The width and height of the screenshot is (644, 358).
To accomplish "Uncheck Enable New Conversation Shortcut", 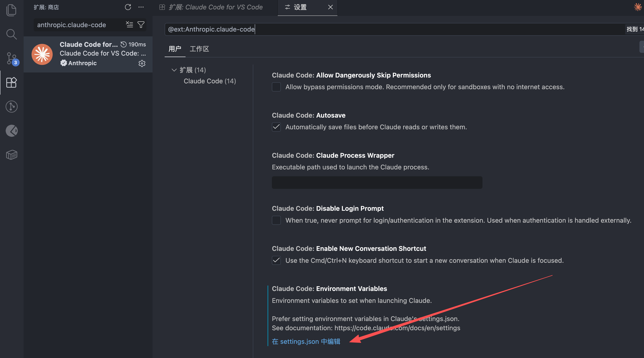I will 276,261.
